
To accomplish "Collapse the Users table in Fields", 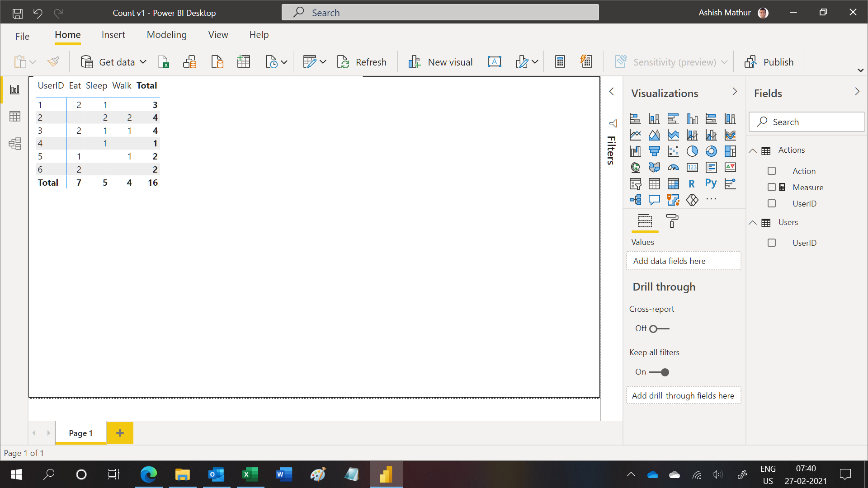I will pos(753,222).
